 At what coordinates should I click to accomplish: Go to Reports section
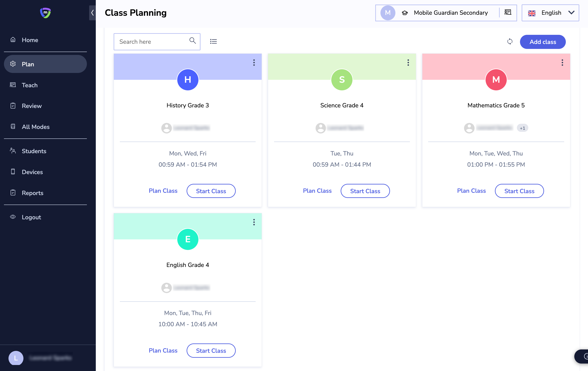pyautogui.click(x=33, y=193)
